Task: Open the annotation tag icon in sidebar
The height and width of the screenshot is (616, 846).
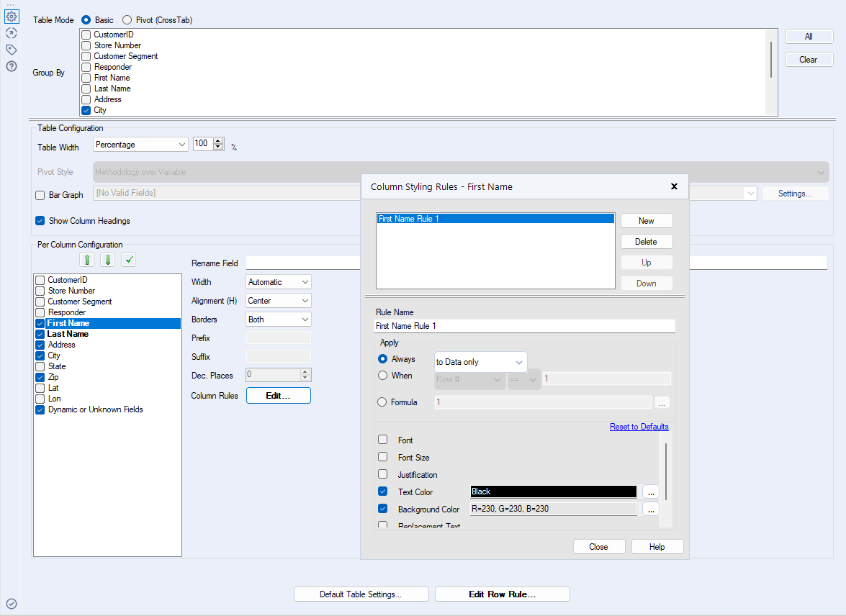Action: tap(12, 50)
